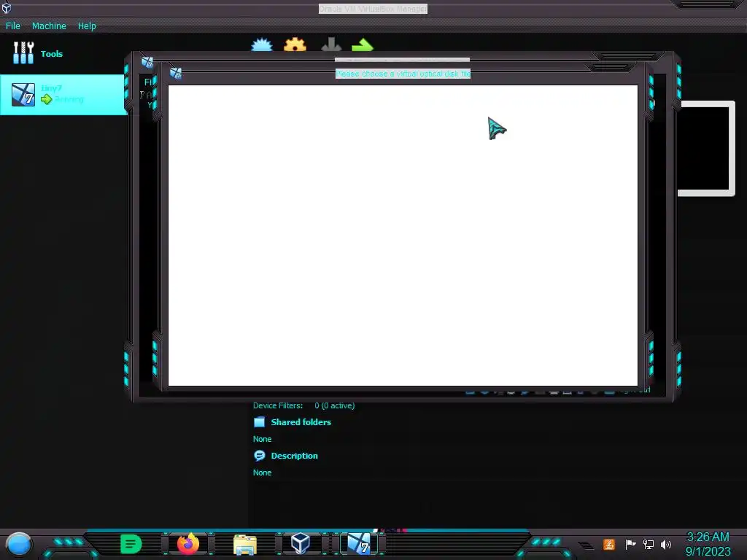
Task: Click the 'Please choose a virtual optical disk file' title
Action: (x=403, y=74)
